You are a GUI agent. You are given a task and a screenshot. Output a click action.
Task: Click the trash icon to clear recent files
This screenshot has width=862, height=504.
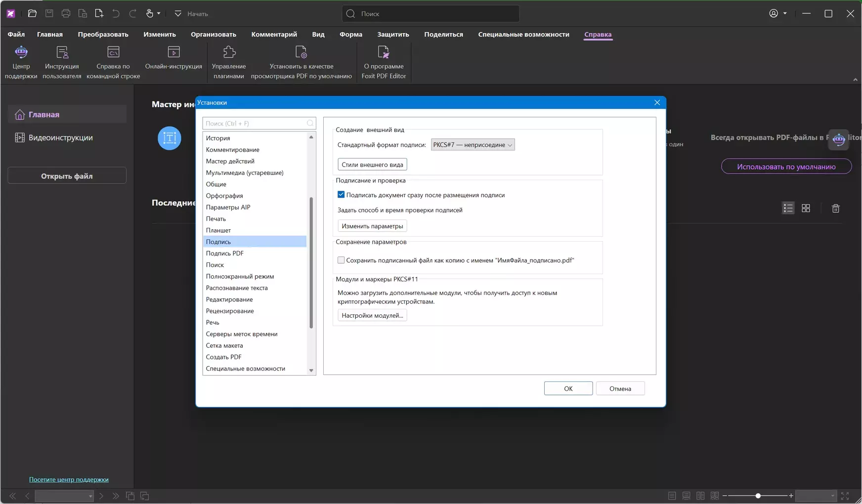coord(835,209)
